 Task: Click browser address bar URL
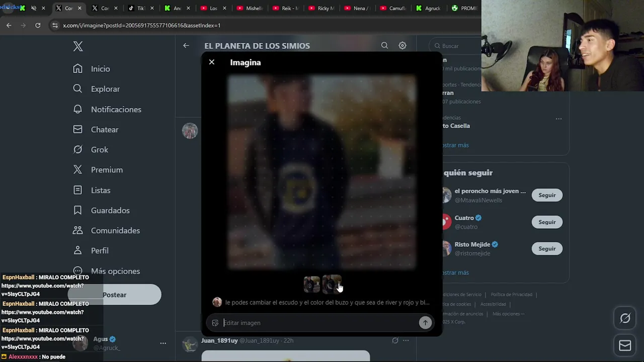141,25
